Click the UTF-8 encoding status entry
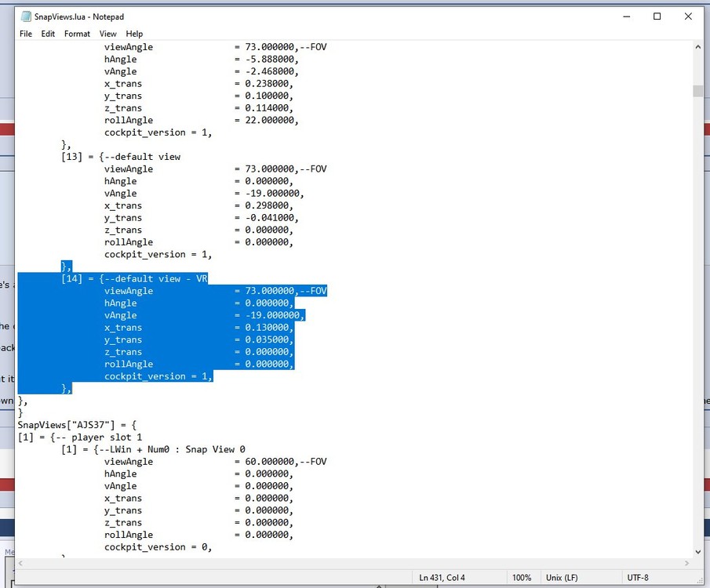 [638, 578]
